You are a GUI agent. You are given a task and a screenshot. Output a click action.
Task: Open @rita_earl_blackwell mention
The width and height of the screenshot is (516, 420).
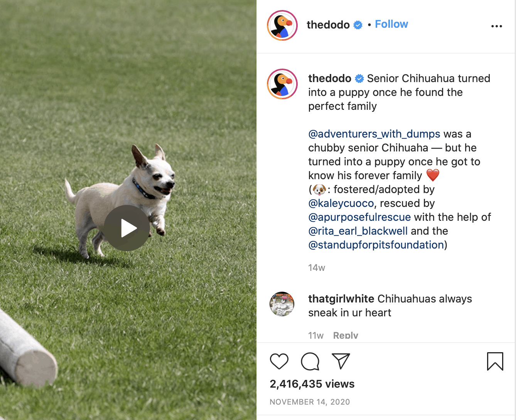358,231
